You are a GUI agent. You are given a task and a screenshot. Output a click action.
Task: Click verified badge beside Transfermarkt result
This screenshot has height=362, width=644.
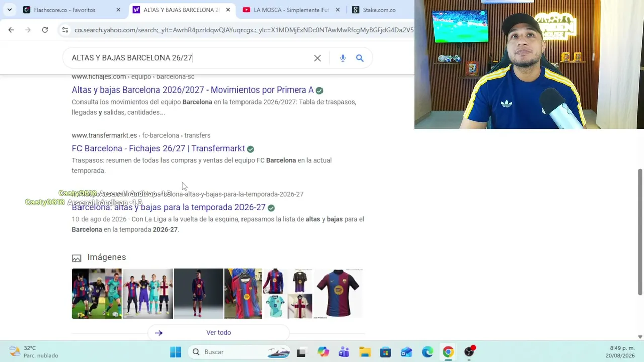point(250,149)
